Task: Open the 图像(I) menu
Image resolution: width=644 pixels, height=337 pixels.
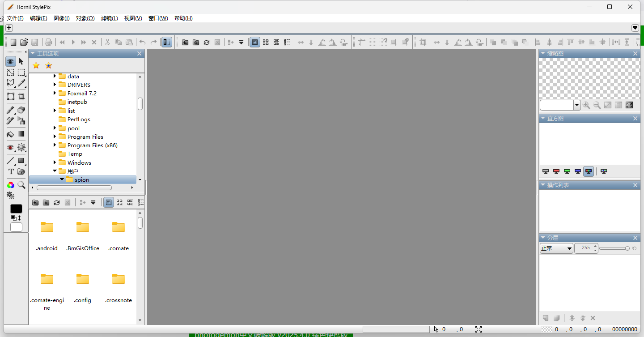Action: [x=62, y=18]
